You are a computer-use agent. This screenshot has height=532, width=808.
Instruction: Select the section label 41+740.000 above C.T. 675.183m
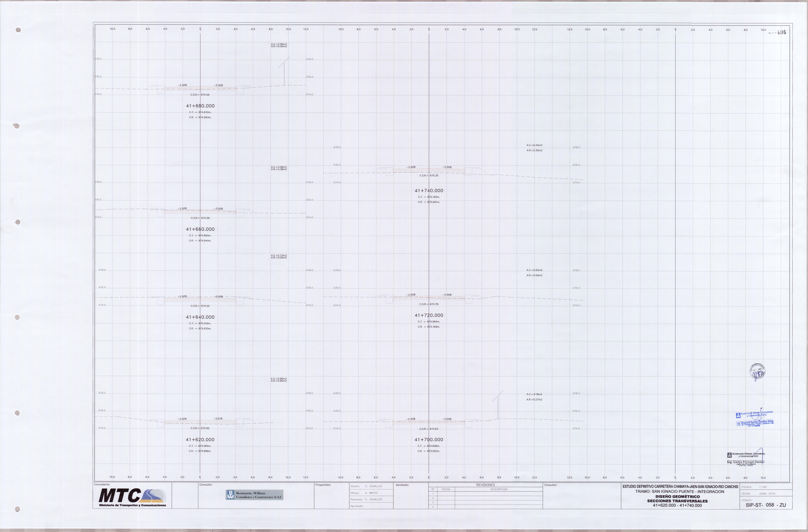point(429,191)
